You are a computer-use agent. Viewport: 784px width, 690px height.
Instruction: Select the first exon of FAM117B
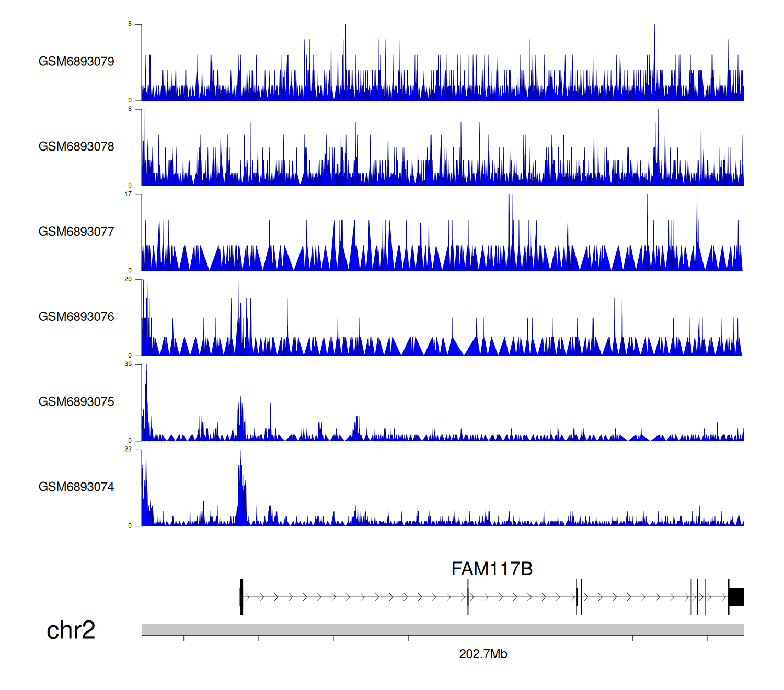(241, 597)
